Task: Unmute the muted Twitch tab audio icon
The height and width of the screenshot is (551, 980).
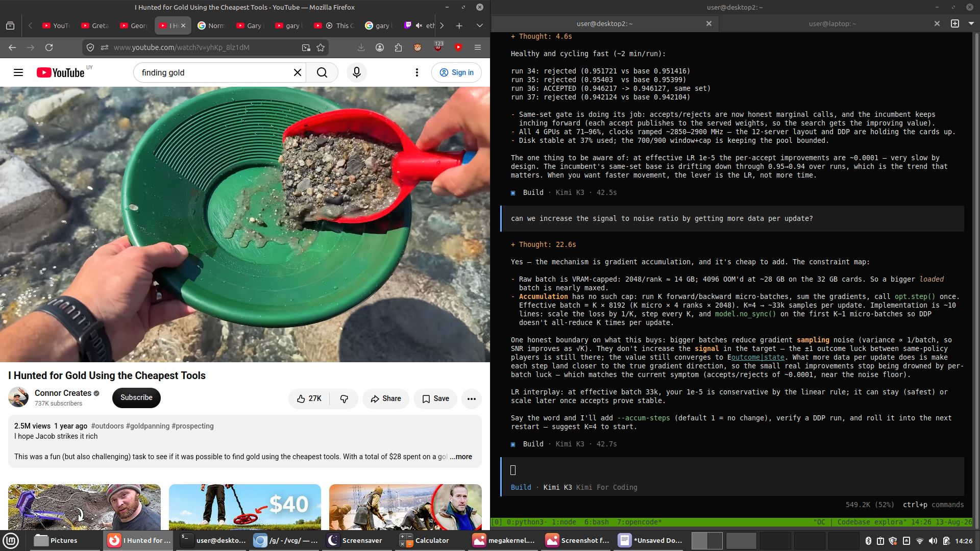Action: [x=419, y=26]
